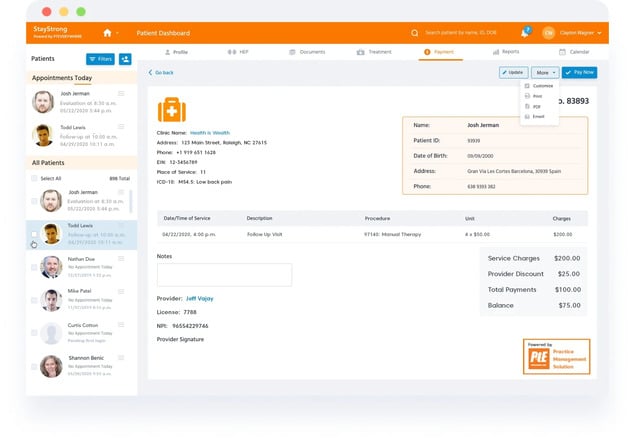This screenshot has height=443, width=635.
Task: Click the Update button
Action: [514, 72]
